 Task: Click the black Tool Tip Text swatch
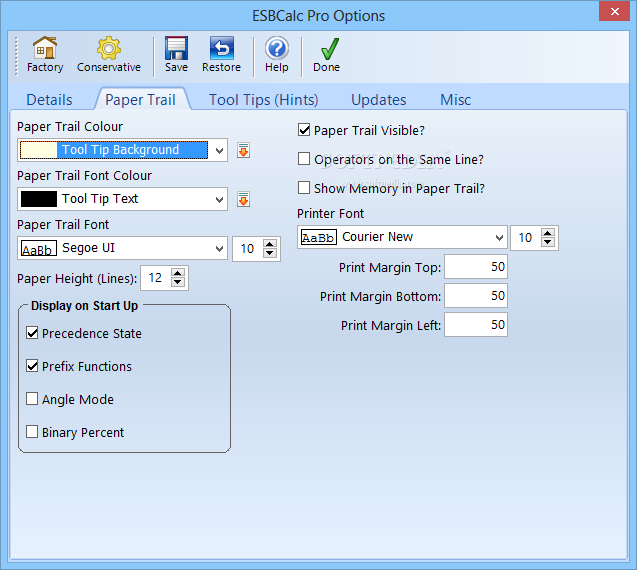pyautogui.click(x=39, y=199)
